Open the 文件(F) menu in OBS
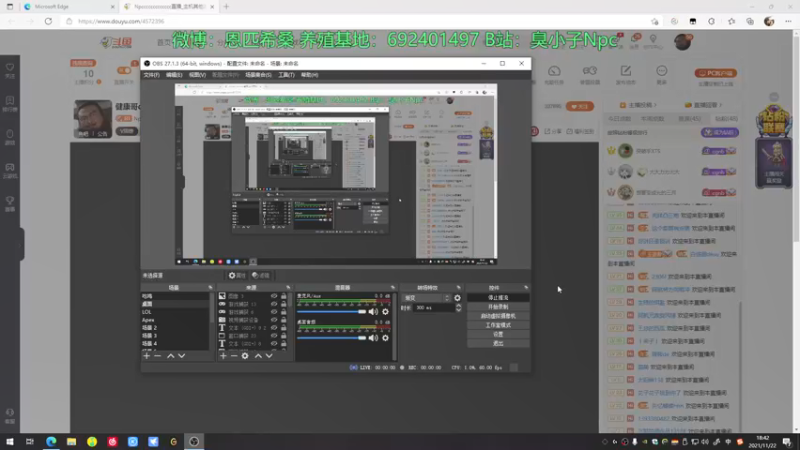Screen dimensions: 800x450 coord(151,75)
